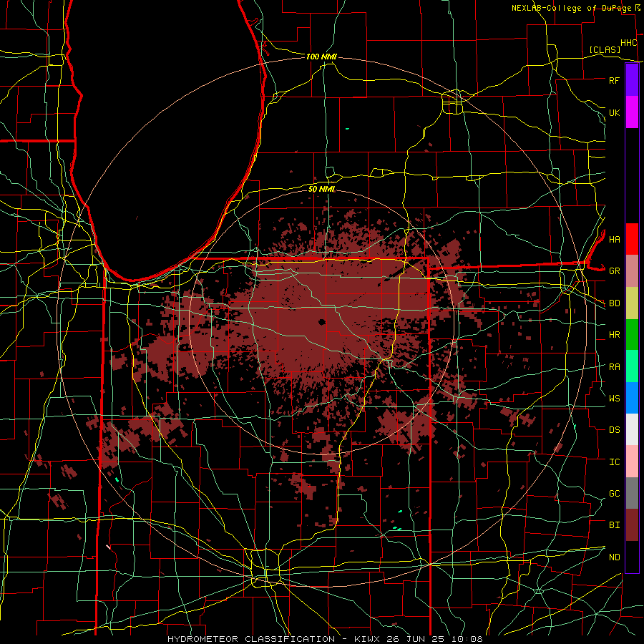This screenshot has height=644, width=644.
Task: Select the BD yellow legend color block
Action: [632, 303]
